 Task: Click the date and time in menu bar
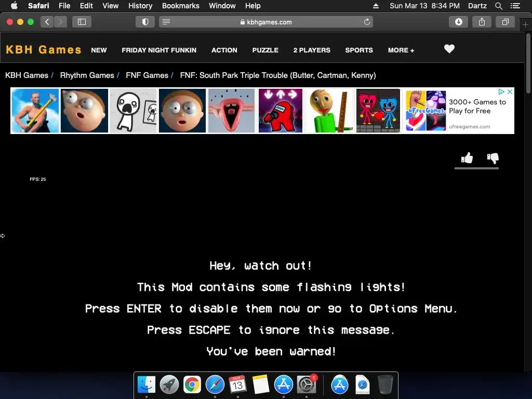tap(424, 6)
